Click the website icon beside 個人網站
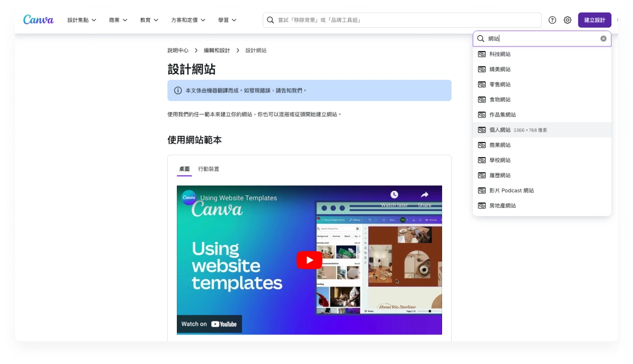Viewport: 633px width, 364px height. click(x=482, y=130)
